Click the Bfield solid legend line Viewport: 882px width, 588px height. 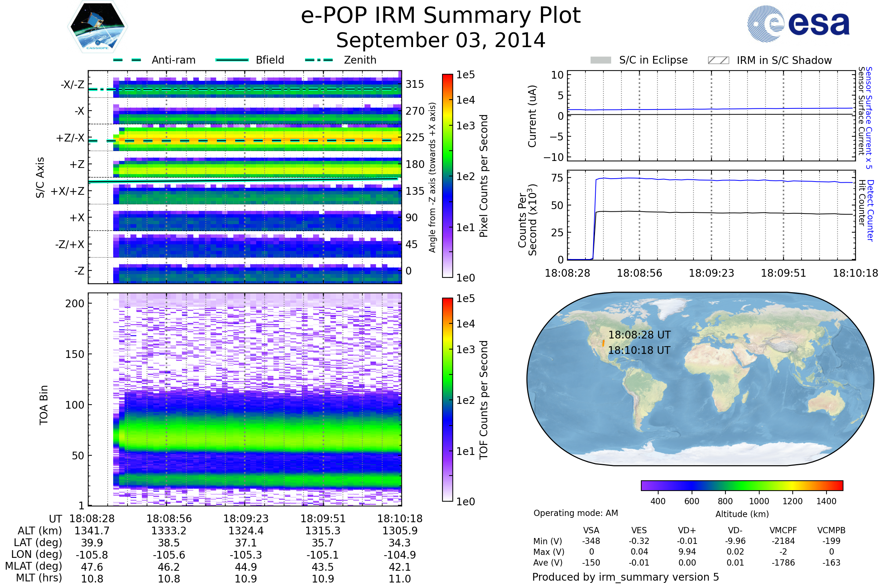[232, 60]
